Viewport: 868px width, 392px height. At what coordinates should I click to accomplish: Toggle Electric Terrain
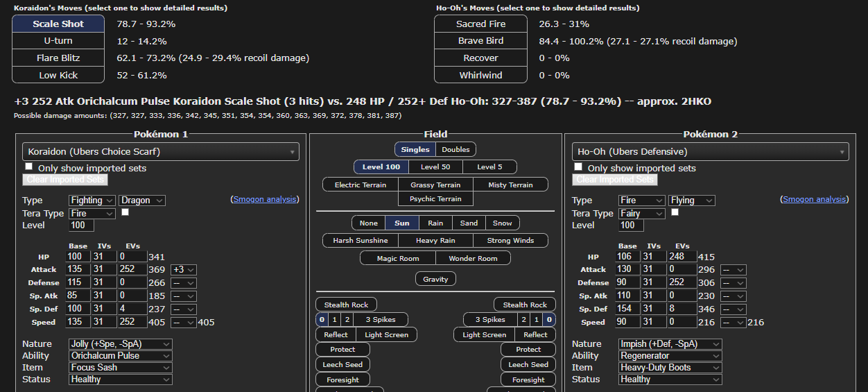pos(361,185)
